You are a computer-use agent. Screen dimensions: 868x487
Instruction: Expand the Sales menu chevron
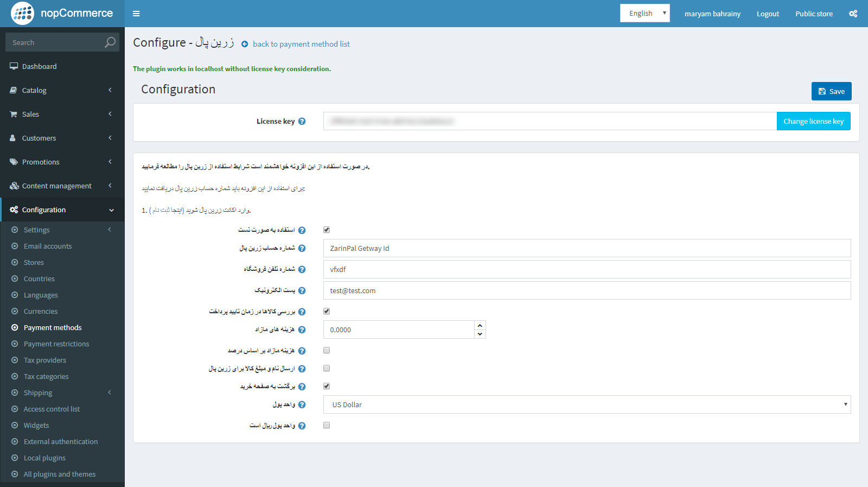click(x=110, y=114)
